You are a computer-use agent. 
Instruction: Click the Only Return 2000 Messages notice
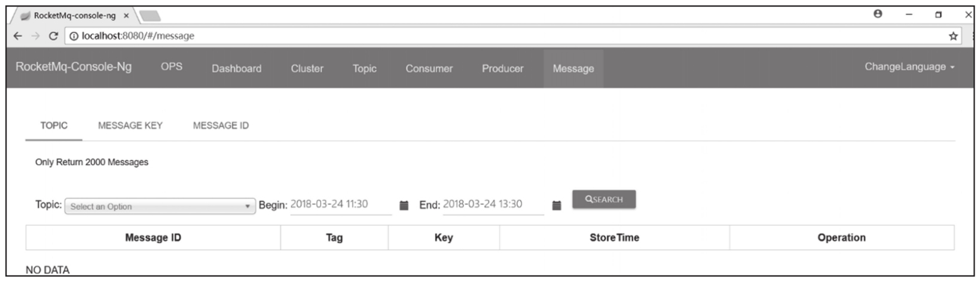91,162
